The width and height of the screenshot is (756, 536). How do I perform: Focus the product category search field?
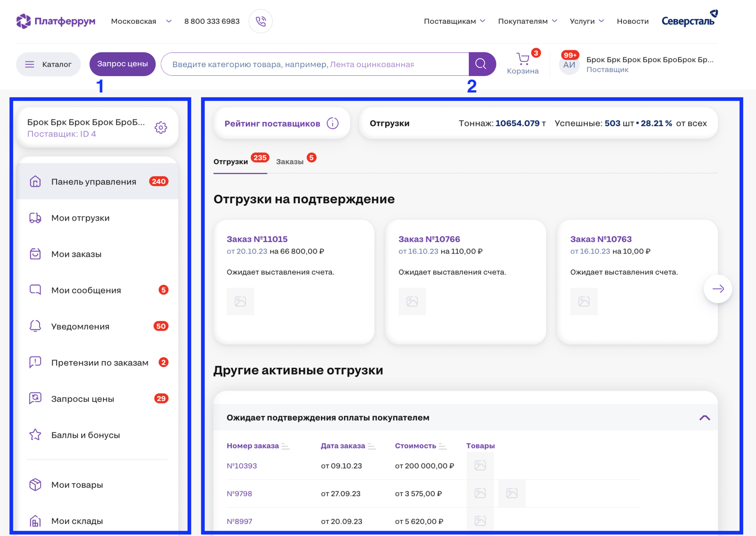coord(315,64)
